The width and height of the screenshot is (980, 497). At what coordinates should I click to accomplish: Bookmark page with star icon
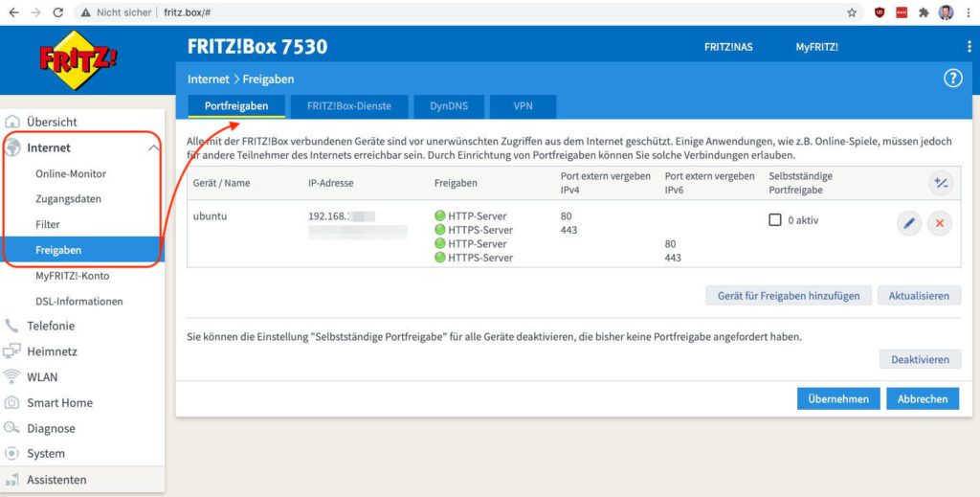852,12
